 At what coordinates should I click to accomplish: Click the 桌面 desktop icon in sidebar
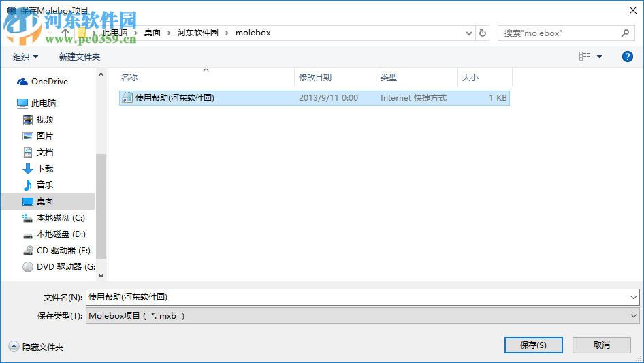click(x=27, y=202)
